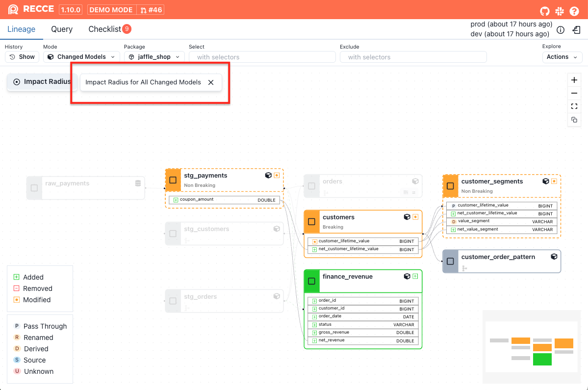Check the stg_payments node checkbox
Viewport: 588px width, 390px height.
coord(173,180)
